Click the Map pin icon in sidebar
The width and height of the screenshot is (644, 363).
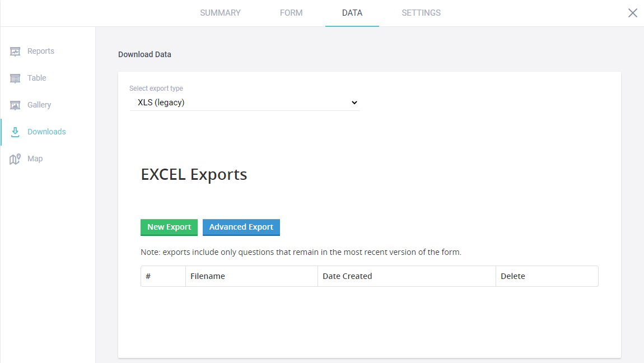pos(15,159)
